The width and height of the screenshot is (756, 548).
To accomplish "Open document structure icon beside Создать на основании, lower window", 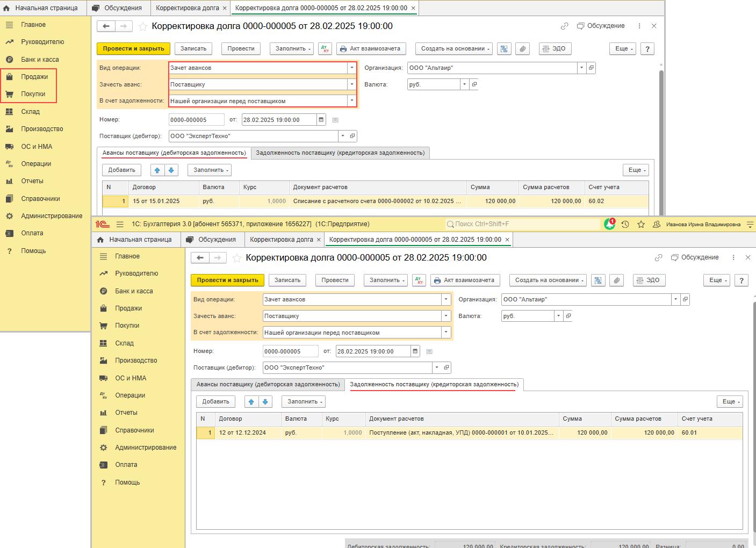I will click(x=598, y=280).
